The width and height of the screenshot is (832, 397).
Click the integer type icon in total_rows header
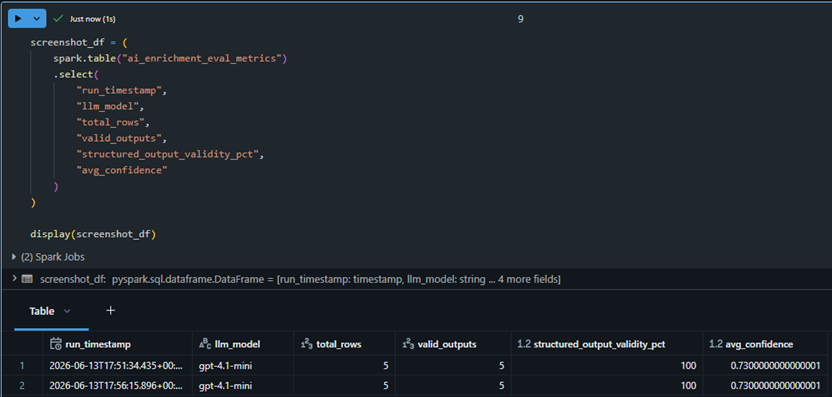tap(306, 344)
